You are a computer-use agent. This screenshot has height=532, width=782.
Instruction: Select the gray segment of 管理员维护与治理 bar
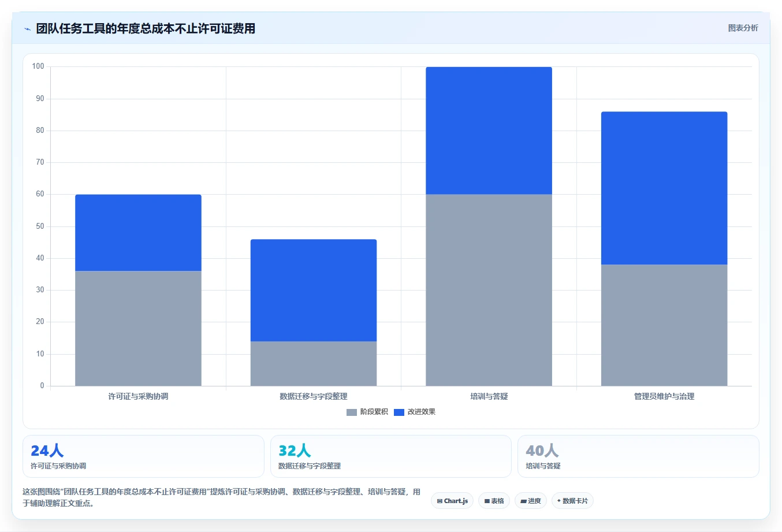(664, 325)
